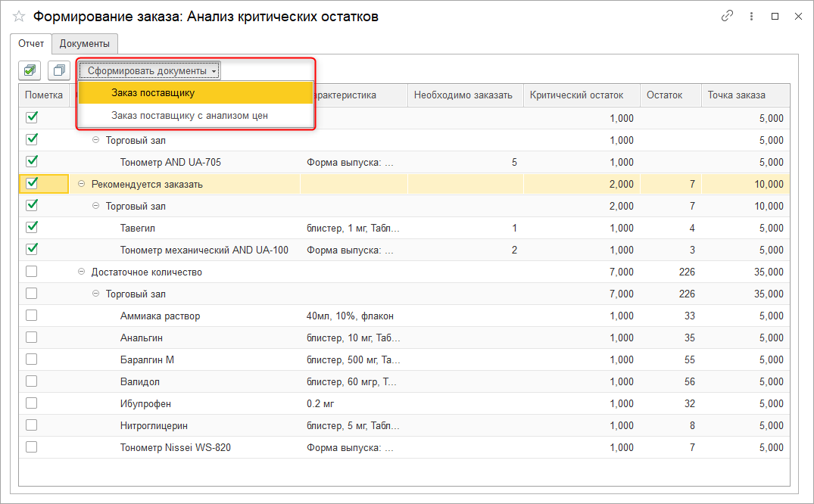
Task: Check the Валидол row checkbox
Action: (32, 381)
